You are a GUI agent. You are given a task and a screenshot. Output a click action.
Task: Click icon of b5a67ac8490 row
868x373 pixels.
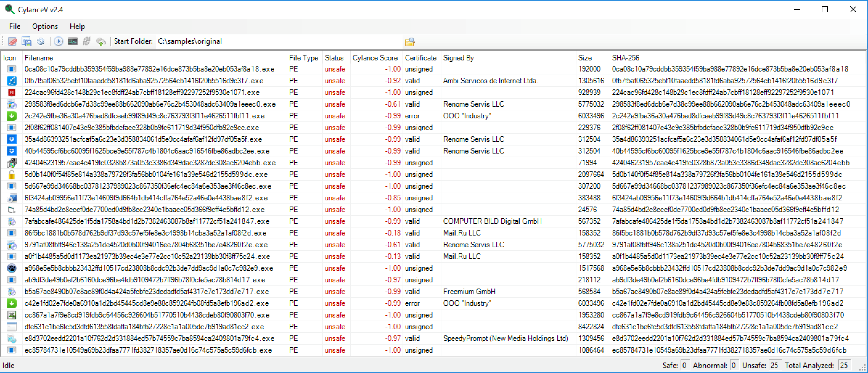[11, 291]
